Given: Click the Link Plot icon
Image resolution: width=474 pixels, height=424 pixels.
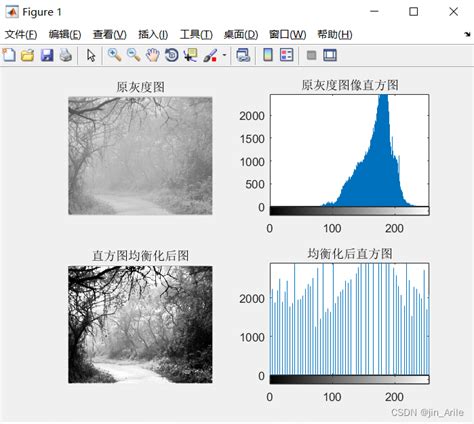Looking at the screenshot, I should click(243, 55).
